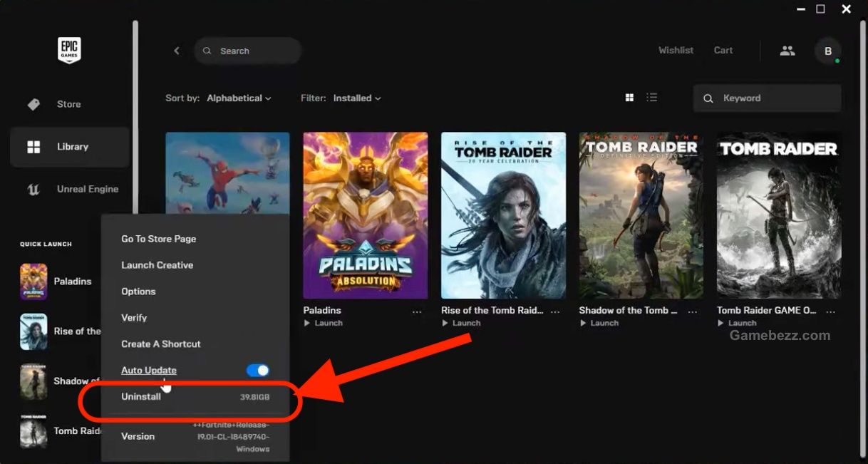
Task: Click the 39.81GB size text
Action: (255, 397)
